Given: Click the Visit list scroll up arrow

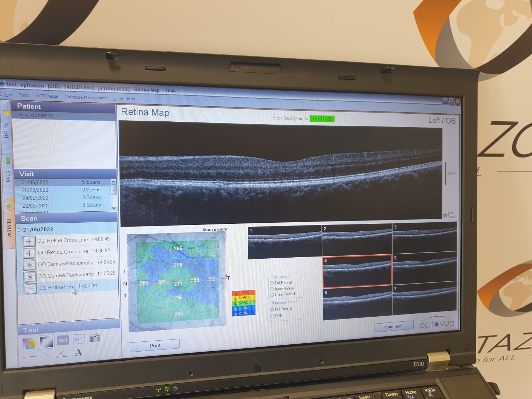Looking at the screenshot, I should 113,181.
